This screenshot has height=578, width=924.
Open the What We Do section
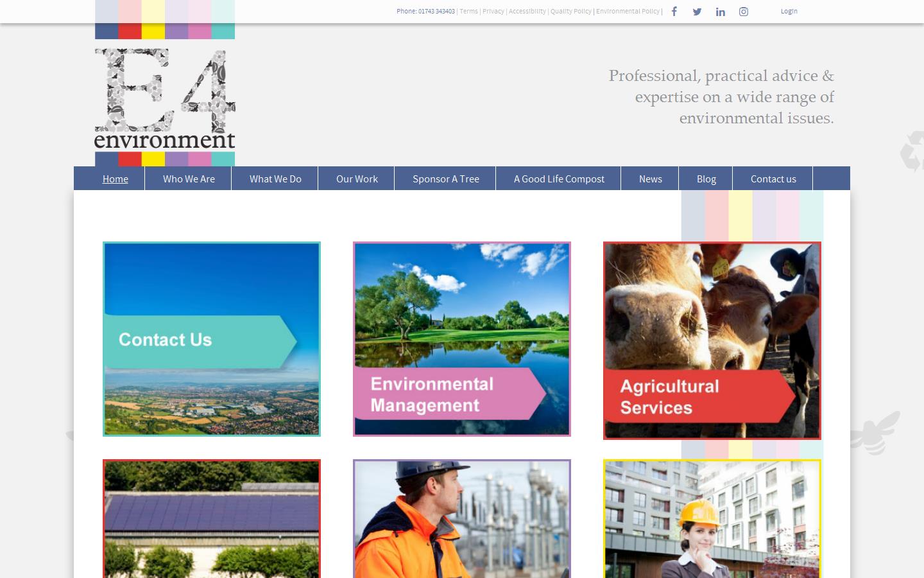click(275, 179)
